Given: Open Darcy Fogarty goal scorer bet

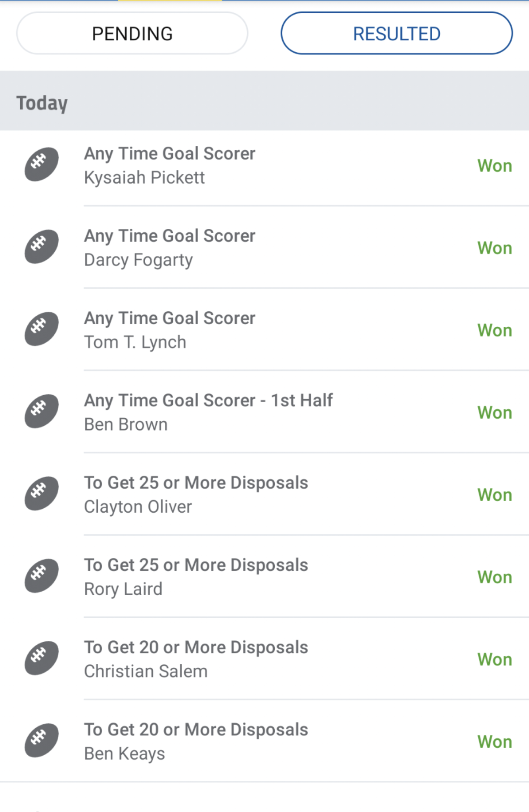Looking at the screenshot, I should 170,248.
